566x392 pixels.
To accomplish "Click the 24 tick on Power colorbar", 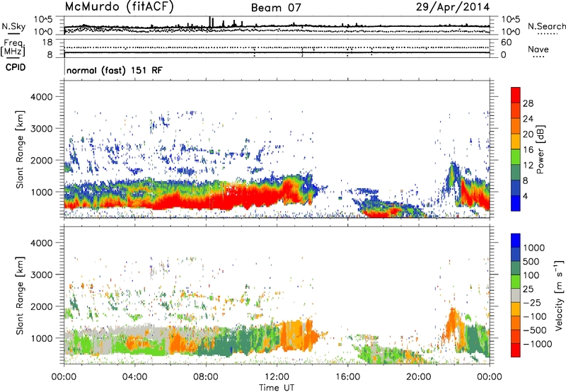I will tap(528, 119).
